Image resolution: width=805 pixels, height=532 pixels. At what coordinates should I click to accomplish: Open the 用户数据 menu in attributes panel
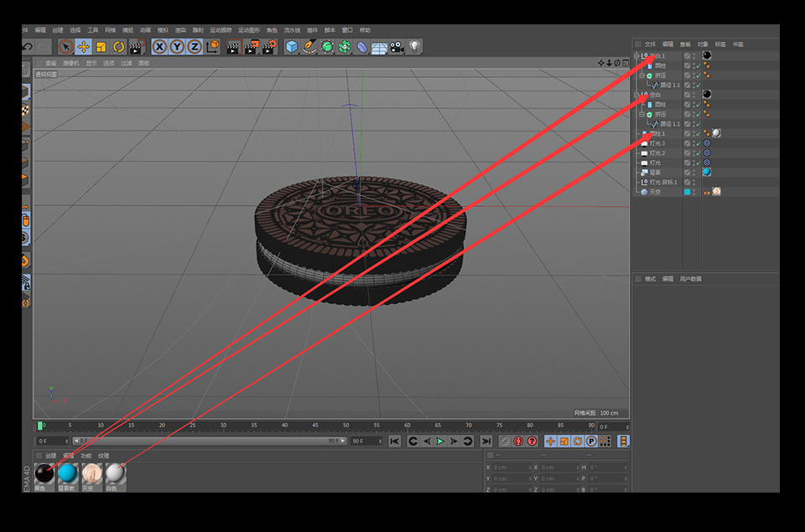point(690,279)
